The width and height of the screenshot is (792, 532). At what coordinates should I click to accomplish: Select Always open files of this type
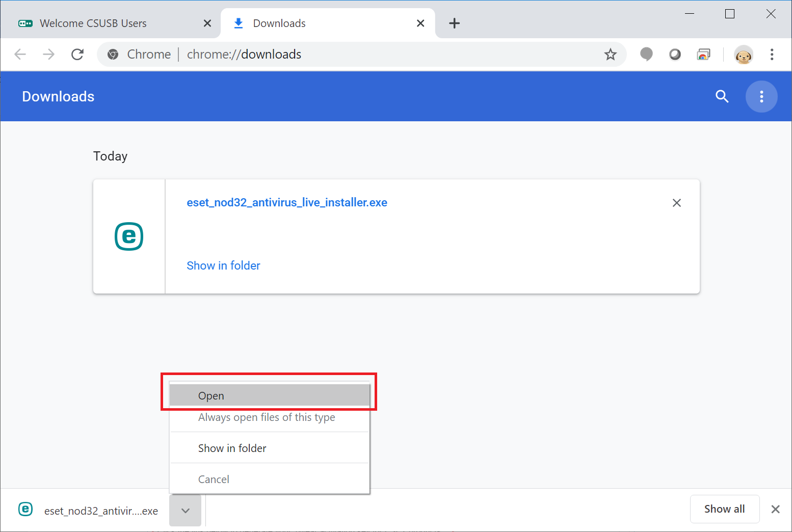click(x=270, y=417)
